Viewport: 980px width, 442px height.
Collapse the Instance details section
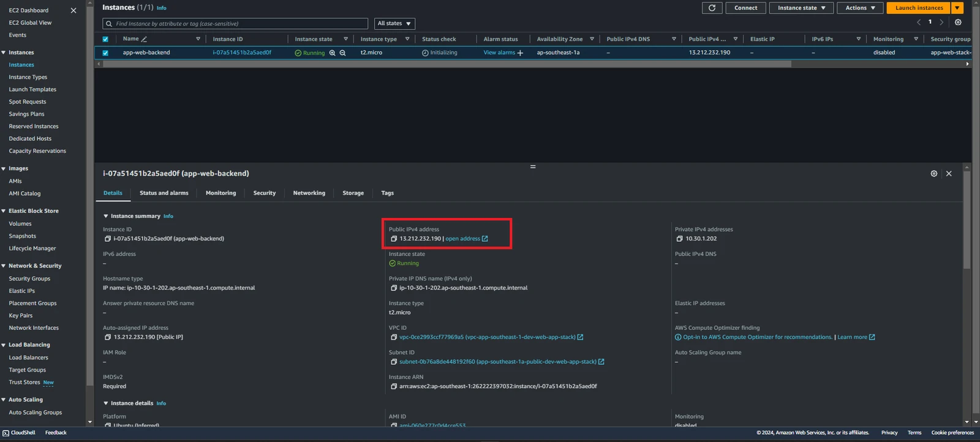[106, 403]
